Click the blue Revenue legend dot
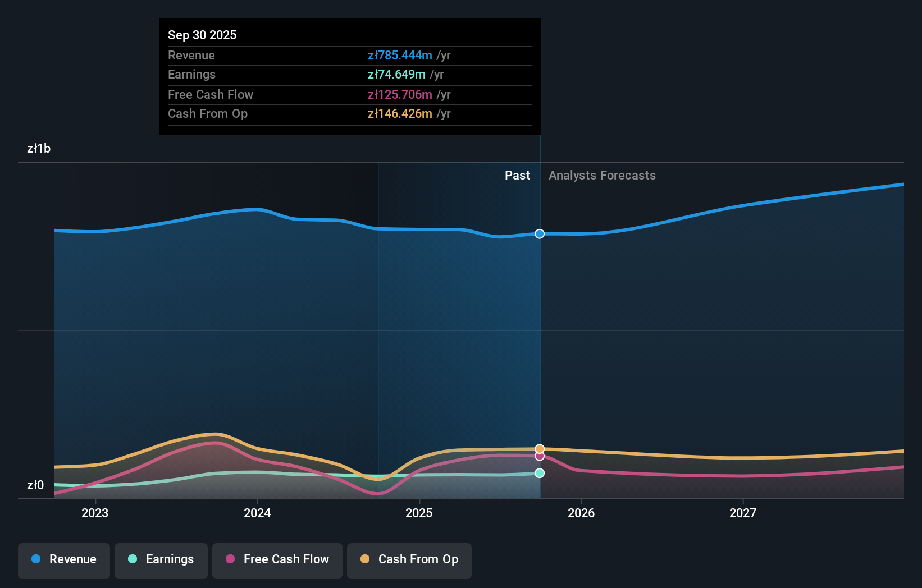Screen dimensions: 922x588 [36, 559]
